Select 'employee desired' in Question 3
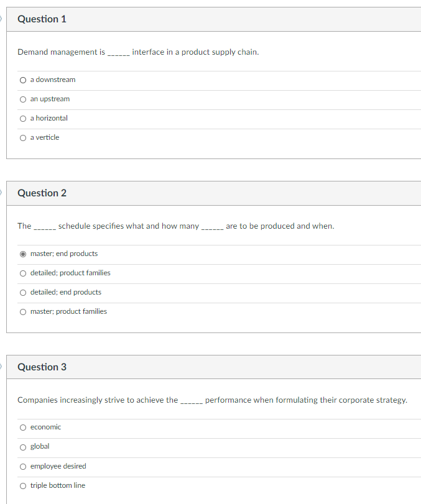 (22, 466)
